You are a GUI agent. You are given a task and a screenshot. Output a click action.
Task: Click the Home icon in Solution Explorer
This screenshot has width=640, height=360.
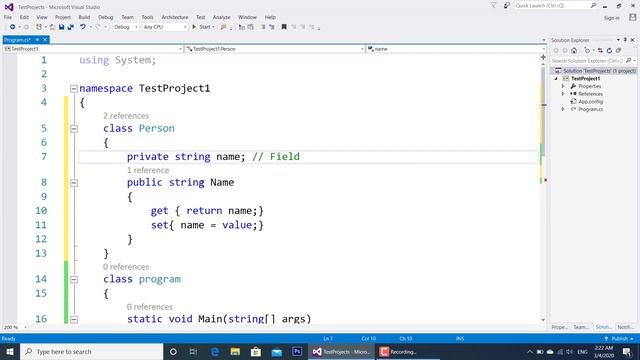pos(574,51)
